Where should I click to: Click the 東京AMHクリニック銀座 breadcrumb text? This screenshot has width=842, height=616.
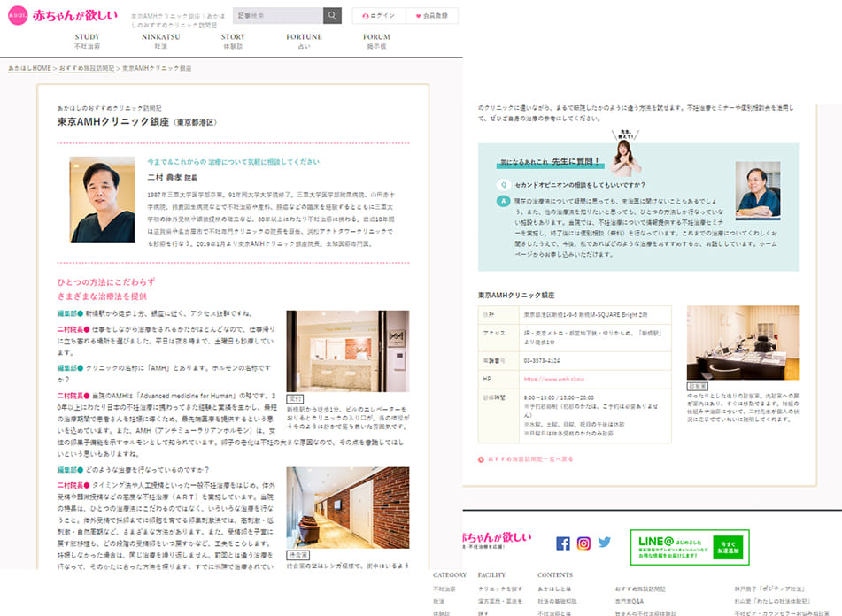(156, 69)
